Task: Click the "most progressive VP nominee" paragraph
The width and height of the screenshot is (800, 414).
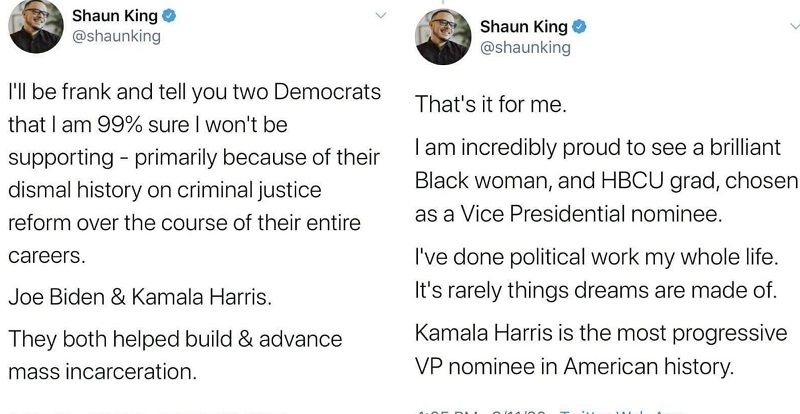Action: click(x=601, y=350)
